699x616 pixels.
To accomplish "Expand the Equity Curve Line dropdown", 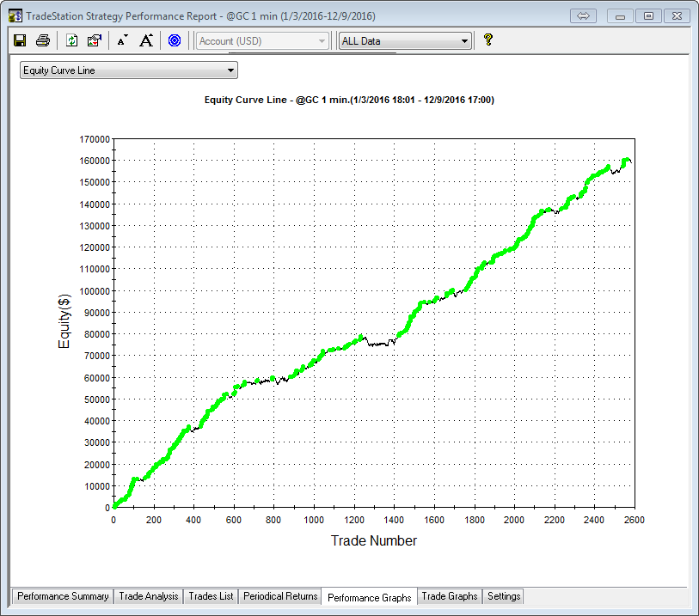I will pos(128,70).
